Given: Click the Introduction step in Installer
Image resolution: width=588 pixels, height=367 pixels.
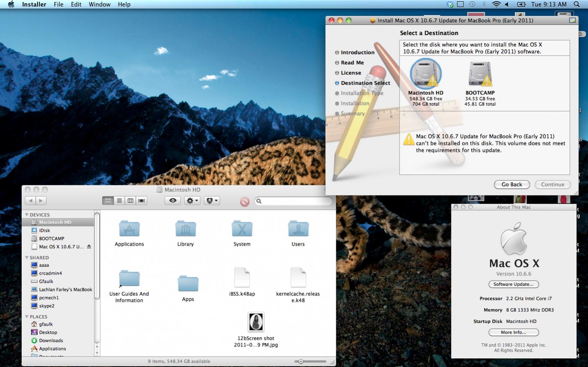Looking at the screenshot, I should click(354, 52).
